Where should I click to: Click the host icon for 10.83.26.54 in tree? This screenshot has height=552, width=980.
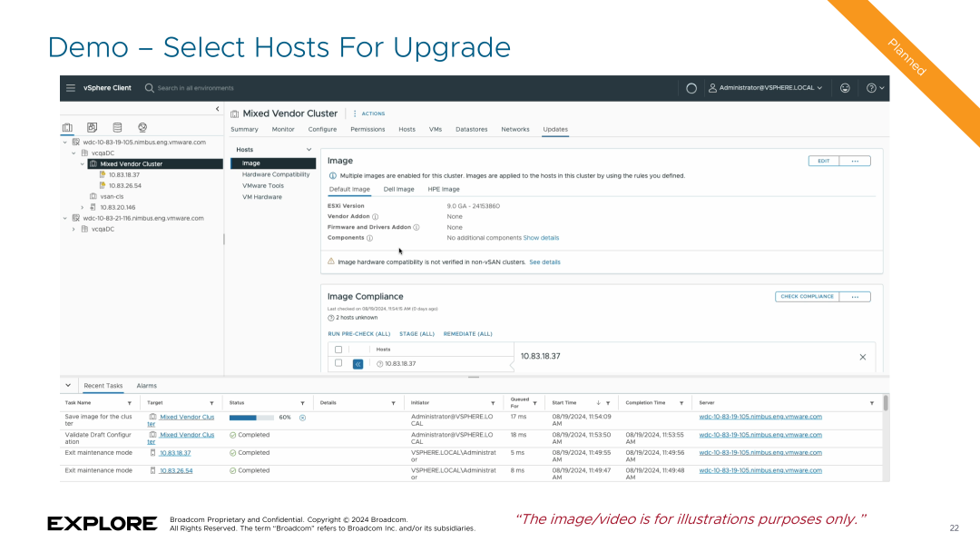pyautogui.click(x=103, y=186)
